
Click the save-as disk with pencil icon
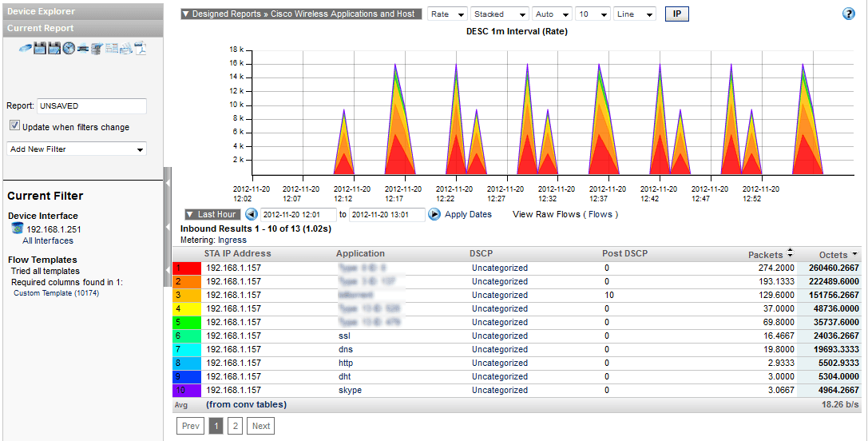(54, 48)
